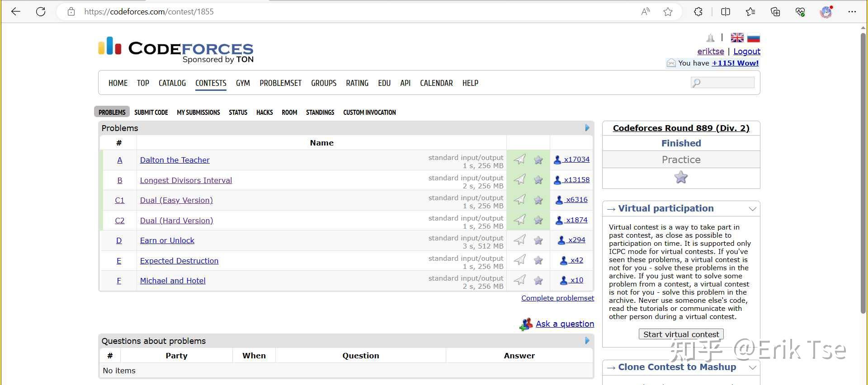Toggle favorite star for Longest Divisors Interval
Screen dimensions: 868x385
[538, 180]
